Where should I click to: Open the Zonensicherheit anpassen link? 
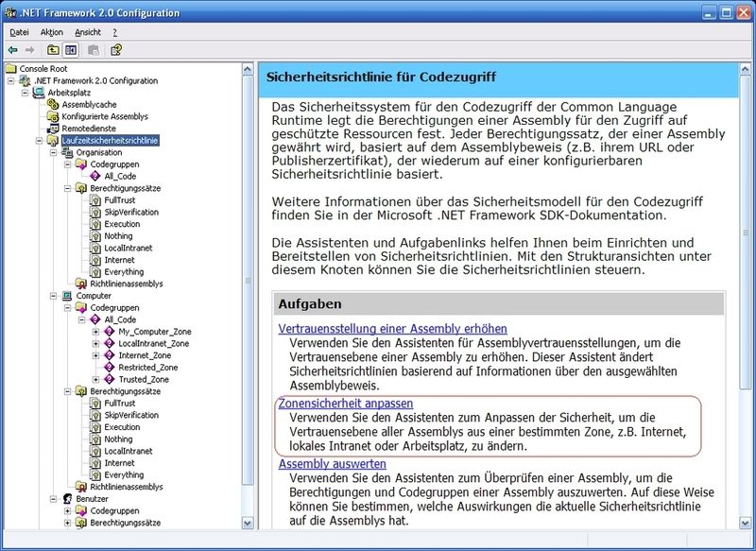[346, 403]
